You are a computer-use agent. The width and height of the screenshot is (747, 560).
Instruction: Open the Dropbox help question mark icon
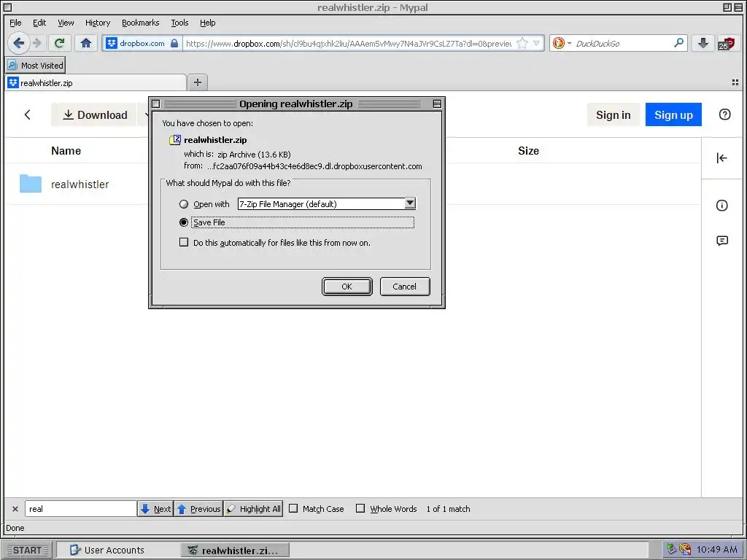click(724, 114)
